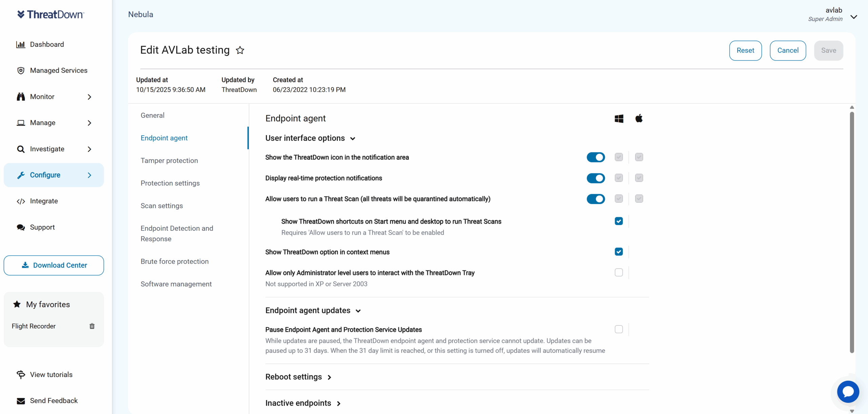
Task: Click the Reset button
Action: click(745, 51)
